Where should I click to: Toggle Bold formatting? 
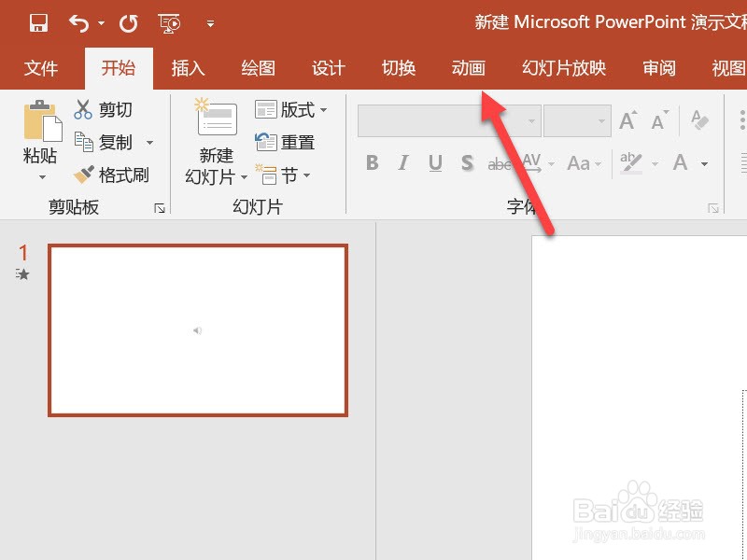[x=373, y=162]
